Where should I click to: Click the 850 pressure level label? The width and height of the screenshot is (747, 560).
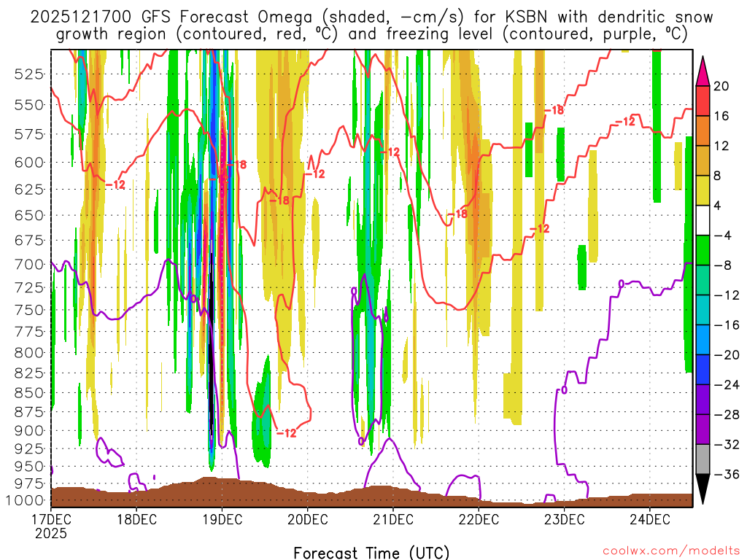point(28,393)
